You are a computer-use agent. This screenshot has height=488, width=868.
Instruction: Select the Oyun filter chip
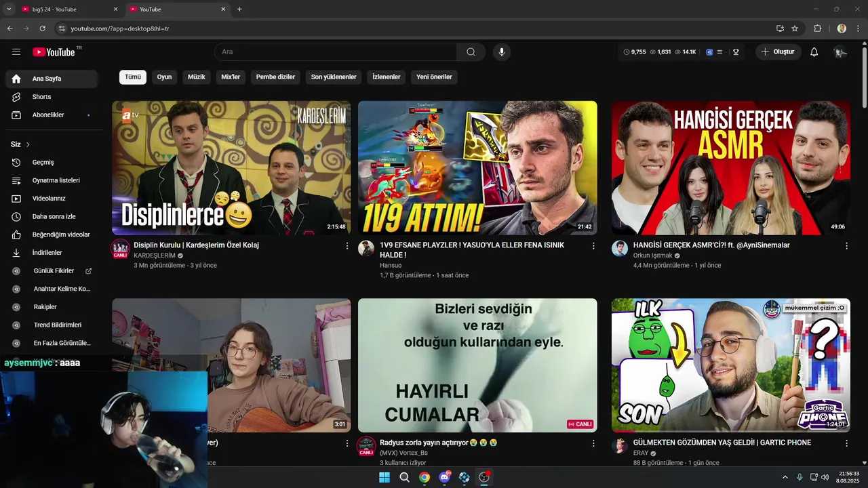(164, 77)
